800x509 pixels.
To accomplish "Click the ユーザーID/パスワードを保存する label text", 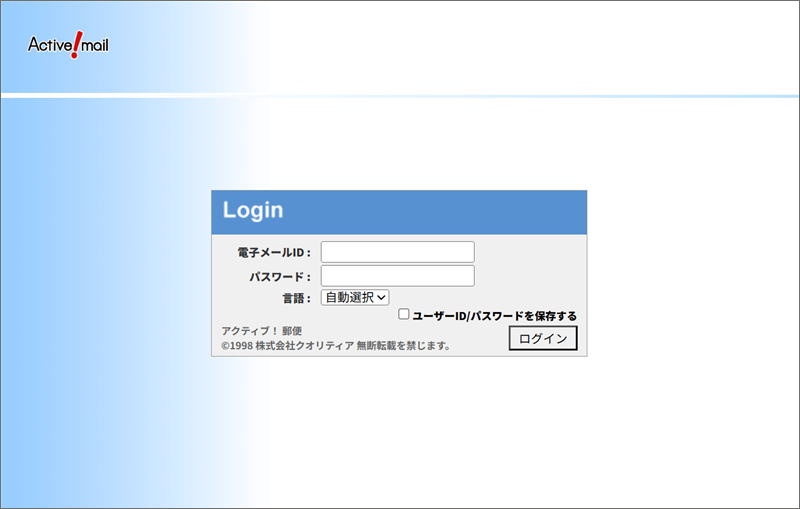I will [494, 316].
